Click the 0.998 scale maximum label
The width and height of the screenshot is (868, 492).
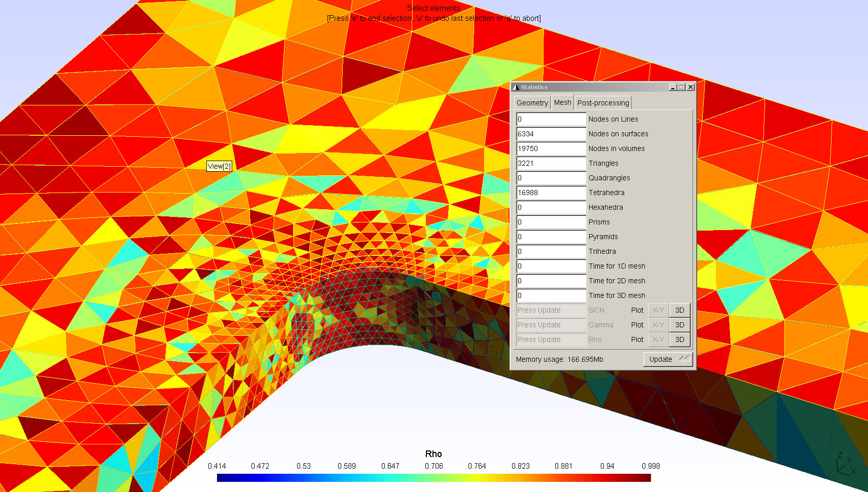click(x=651, y=466)
